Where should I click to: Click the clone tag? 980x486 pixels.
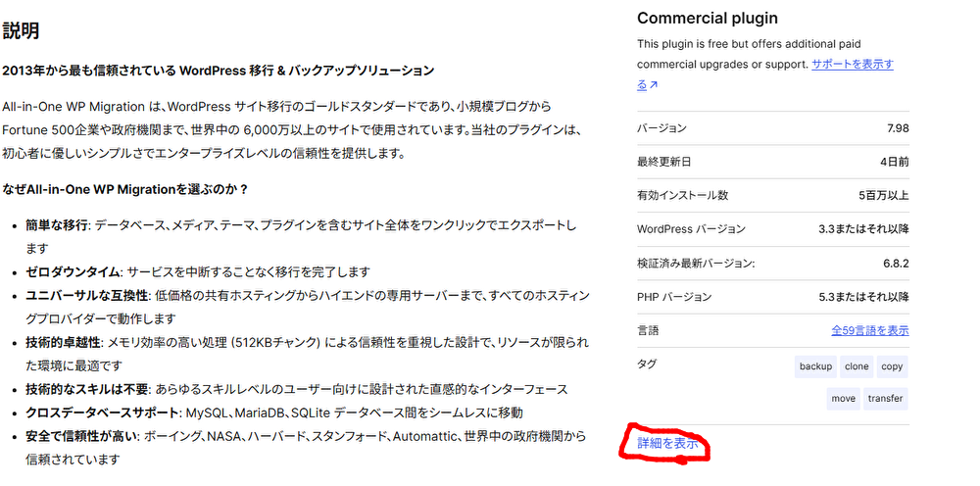coord(857,366)
